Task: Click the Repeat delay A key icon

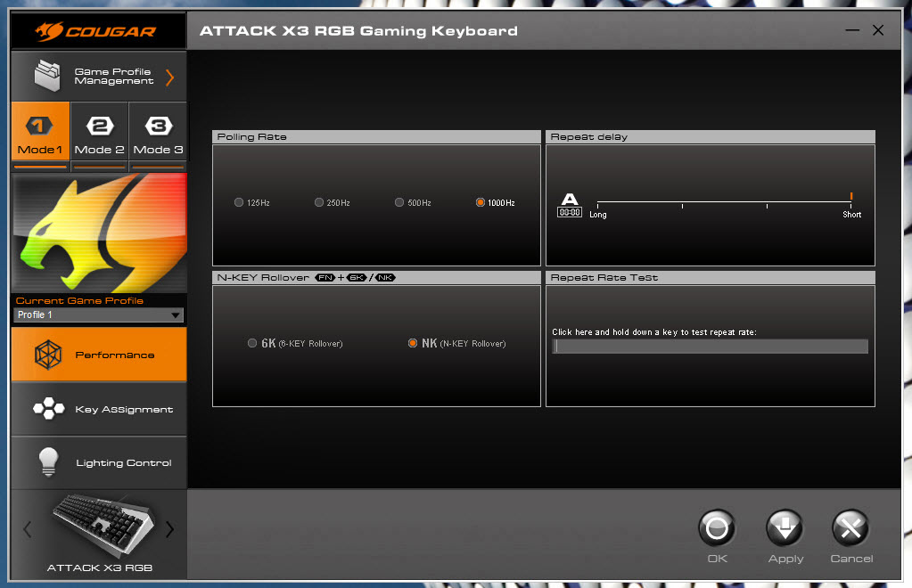Action: (x=570, y=205)
